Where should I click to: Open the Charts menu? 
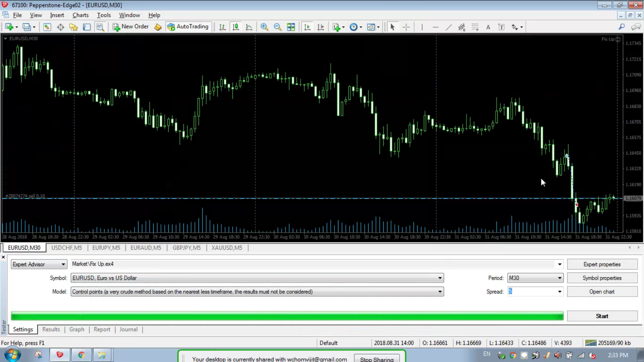point(80,15)
